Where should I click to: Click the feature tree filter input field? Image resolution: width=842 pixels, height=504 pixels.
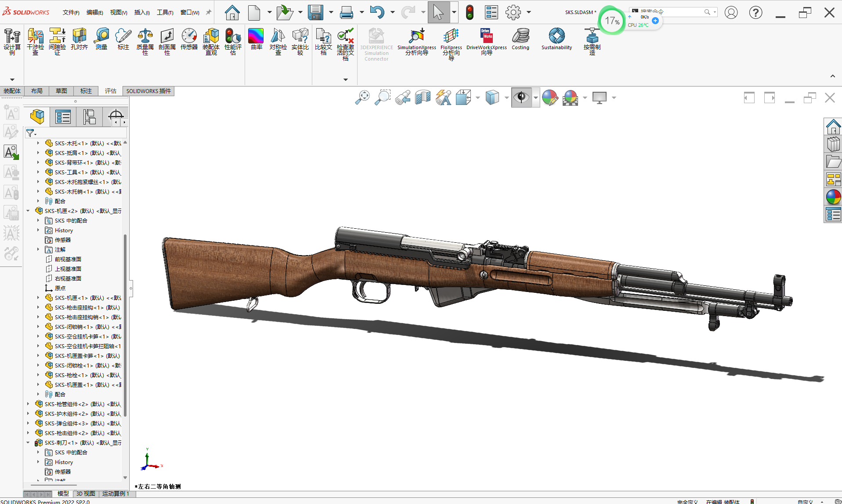(76, 133)
